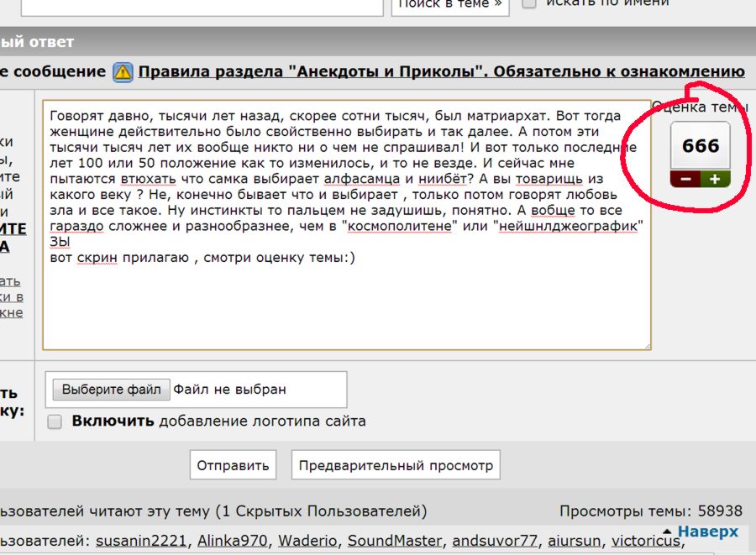This screenshot has width=756, height=555.
Task: Click the plus topic rating button
Action: coord(715,179)
